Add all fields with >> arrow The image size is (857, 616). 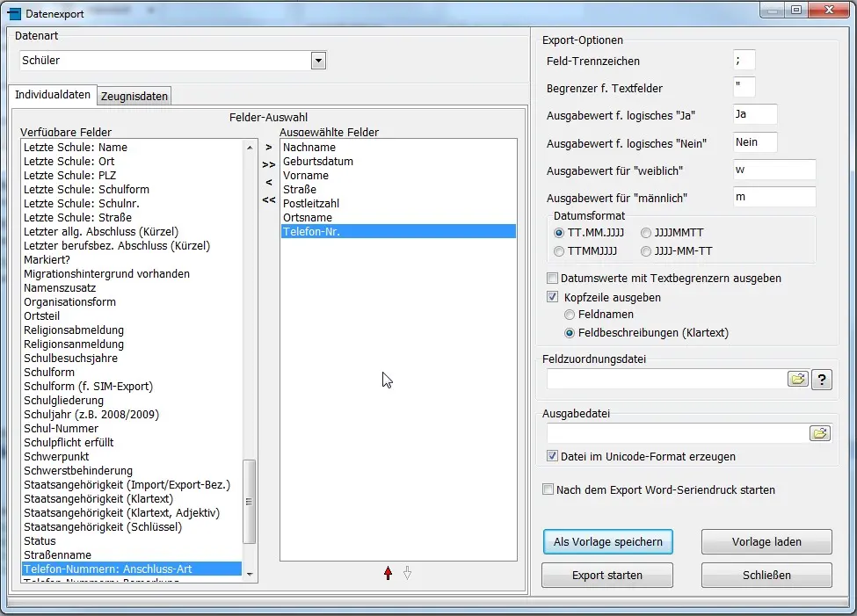coord(269,164)
